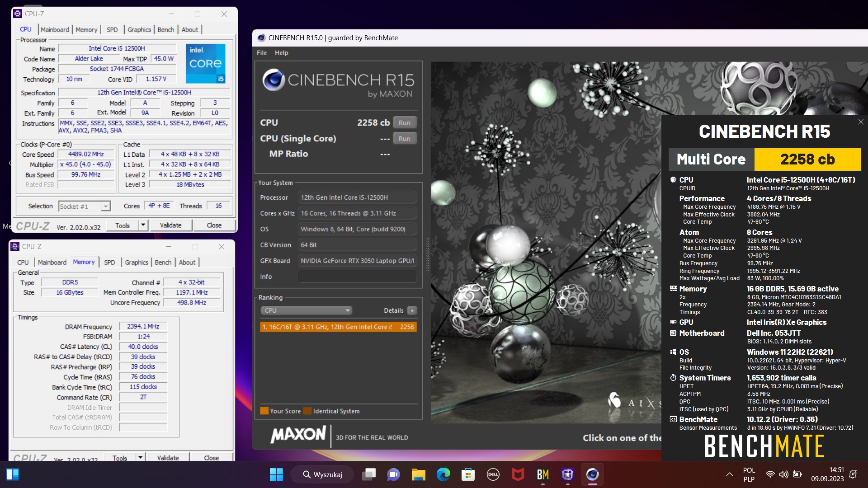Open Ranking CPU dropdown in Cinebench
The image size is (868, 488).
(306, 310)
